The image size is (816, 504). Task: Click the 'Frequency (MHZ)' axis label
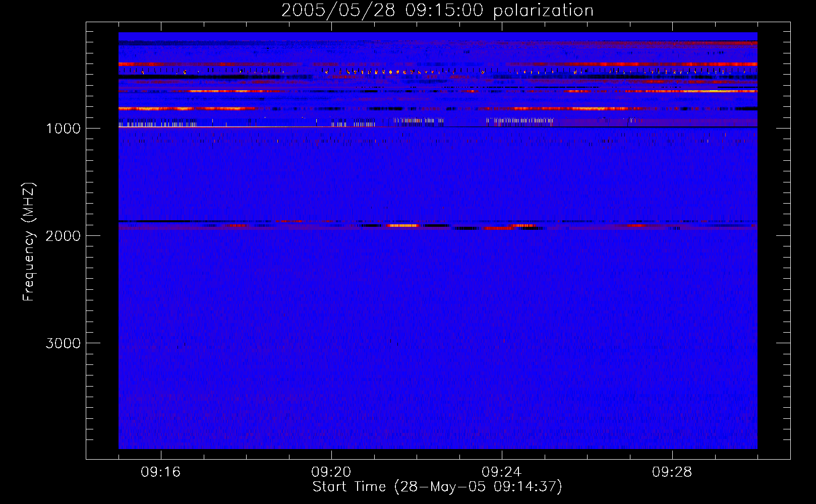coord(29,242)
